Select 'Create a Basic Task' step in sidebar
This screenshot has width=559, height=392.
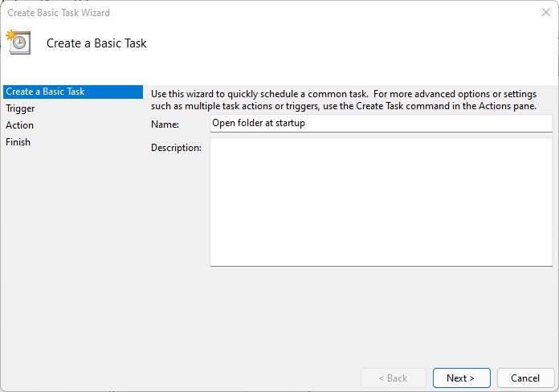pos(45,92)
